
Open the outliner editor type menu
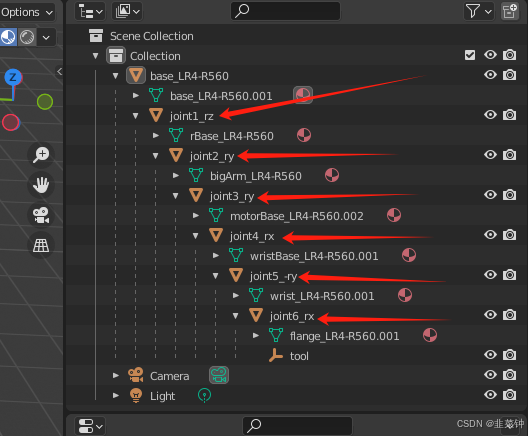click(x=90, y=11)
